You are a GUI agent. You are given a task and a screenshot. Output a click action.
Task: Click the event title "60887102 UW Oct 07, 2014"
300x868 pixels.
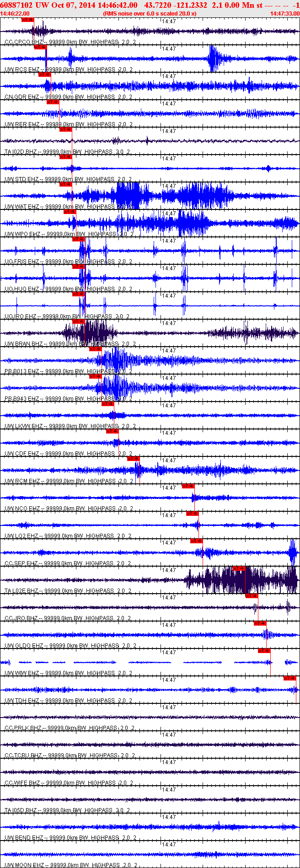point(47,5)
